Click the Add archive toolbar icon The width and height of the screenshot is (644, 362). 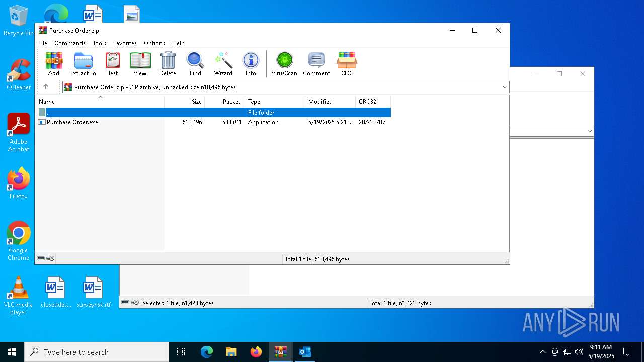point(54,64)
